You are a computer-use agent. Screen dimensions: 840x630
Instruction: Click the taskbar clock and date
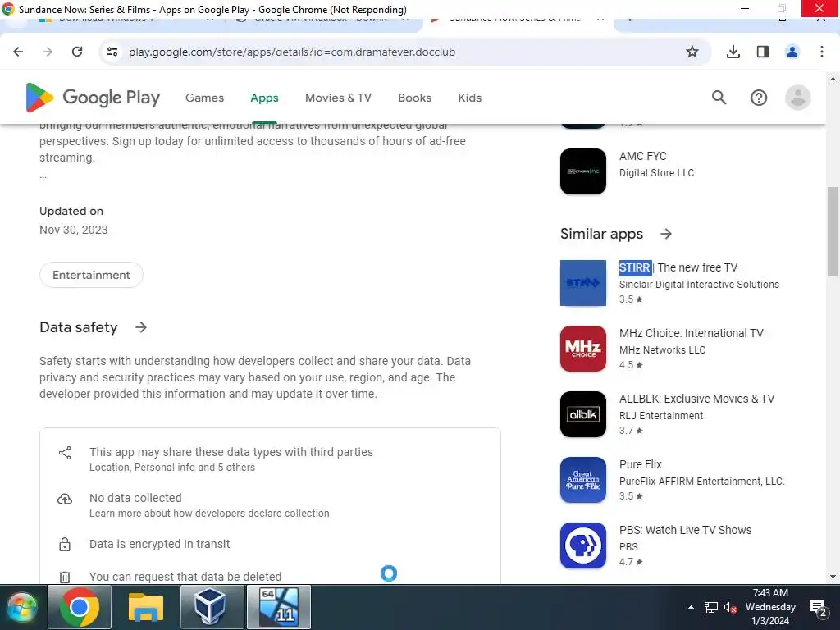(770, 607)
